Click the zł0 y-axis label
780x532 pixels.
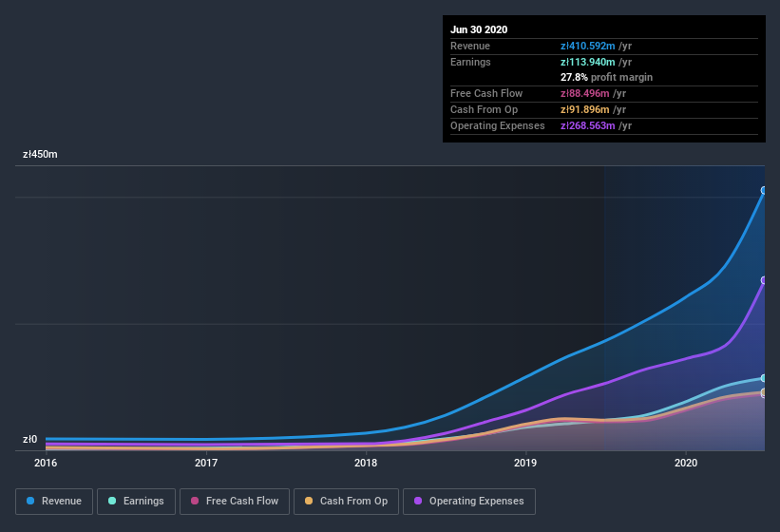click(29, 439)
